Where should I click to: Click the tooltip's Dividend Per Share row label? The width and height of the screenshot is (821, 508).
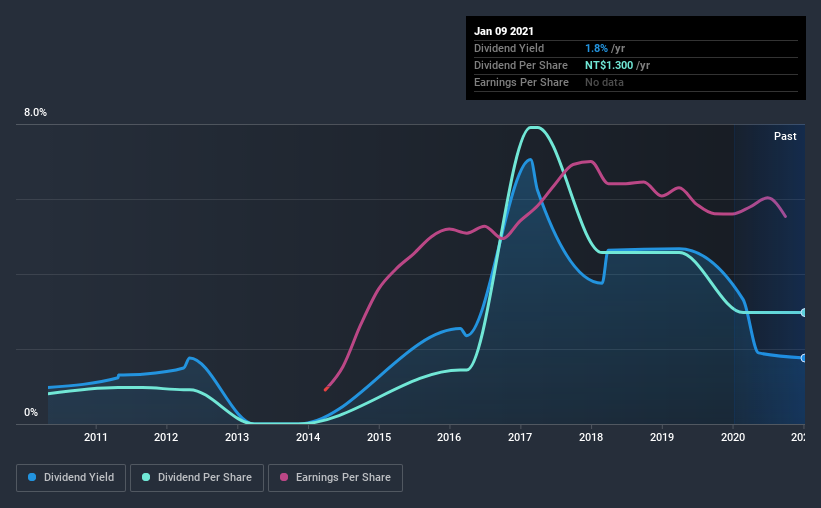(520, 65)
